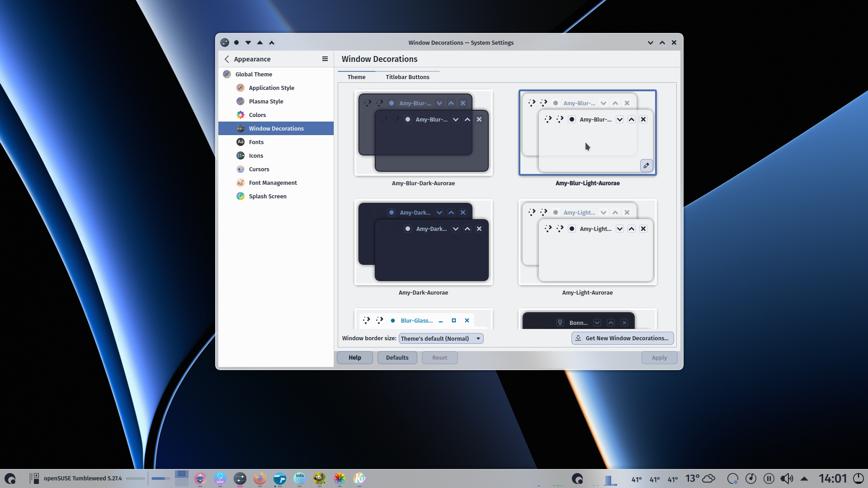Open the SHOP app from the taskbar
Image resolution: width=868 pixels, height=488 pixels.
point(220,479)
